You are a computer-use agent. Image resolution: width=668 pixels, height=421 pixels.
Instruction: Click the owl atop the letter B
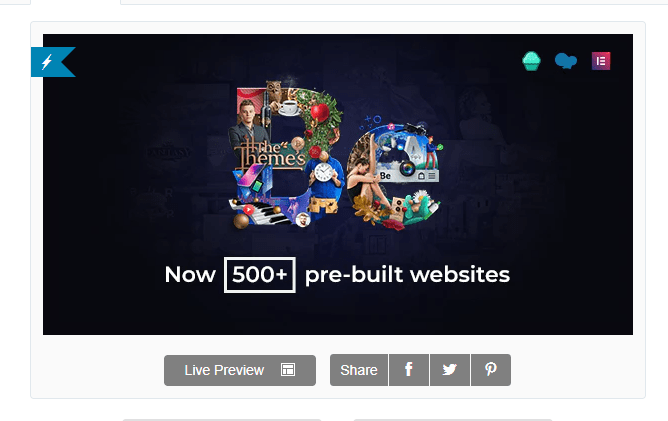point(273,92)
